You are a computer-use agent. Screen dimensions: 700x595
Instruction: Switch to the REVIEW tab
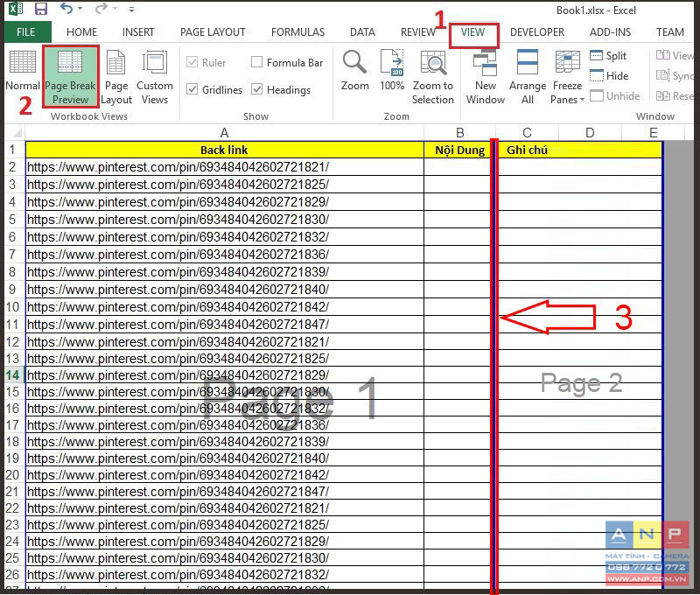(418, 32)
